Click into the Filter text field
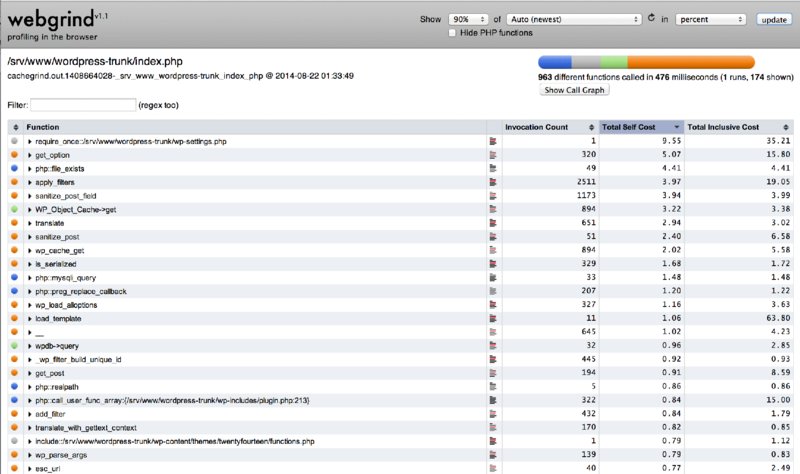 tap(83, 105)
